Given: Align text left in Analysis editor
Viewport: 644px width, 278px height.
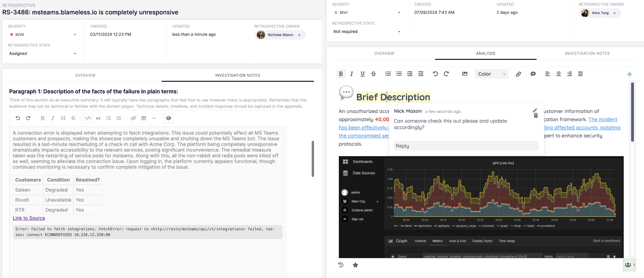Looking at the screenshot, I should [x=548, y=74].
